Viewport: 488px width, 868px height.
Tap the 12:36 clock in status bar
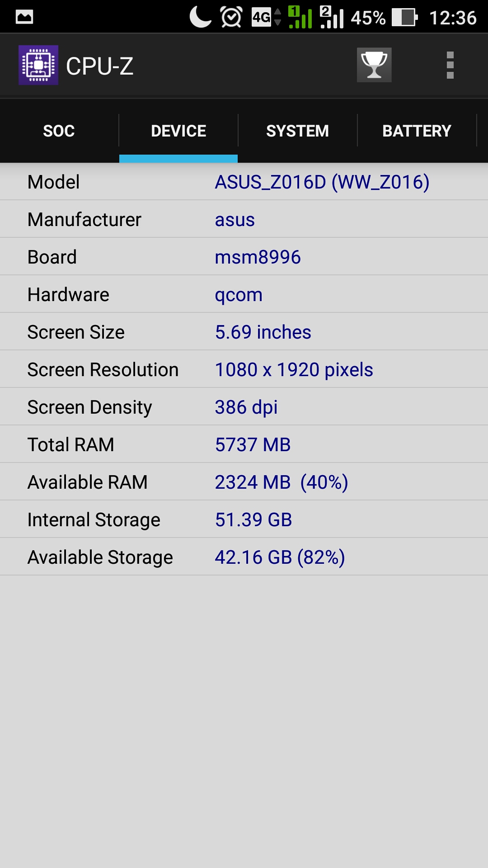coord(453,18)
